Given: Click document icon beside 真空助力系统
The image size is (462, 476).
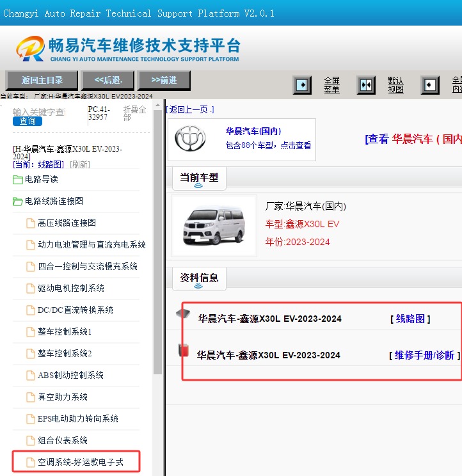Looking at the screenshot, I should pyautogui.click(x=30, y=397).
